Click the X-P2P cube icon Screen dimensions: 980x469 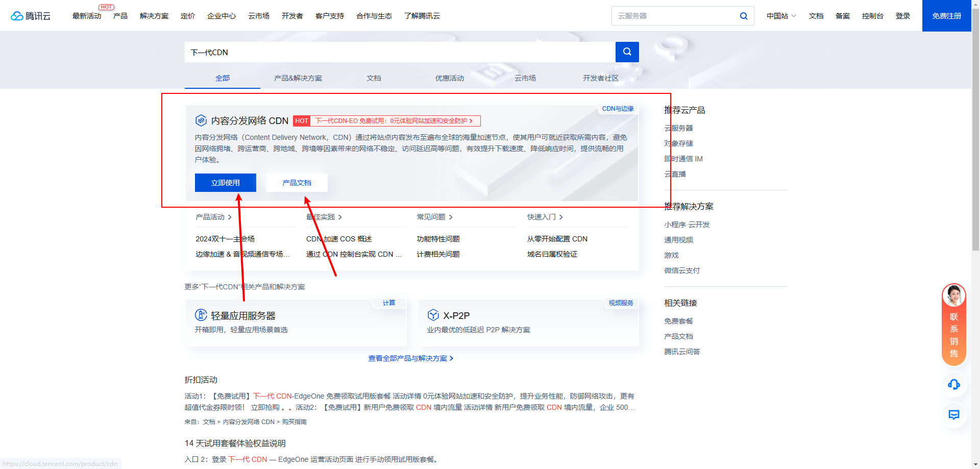[433, 315]
